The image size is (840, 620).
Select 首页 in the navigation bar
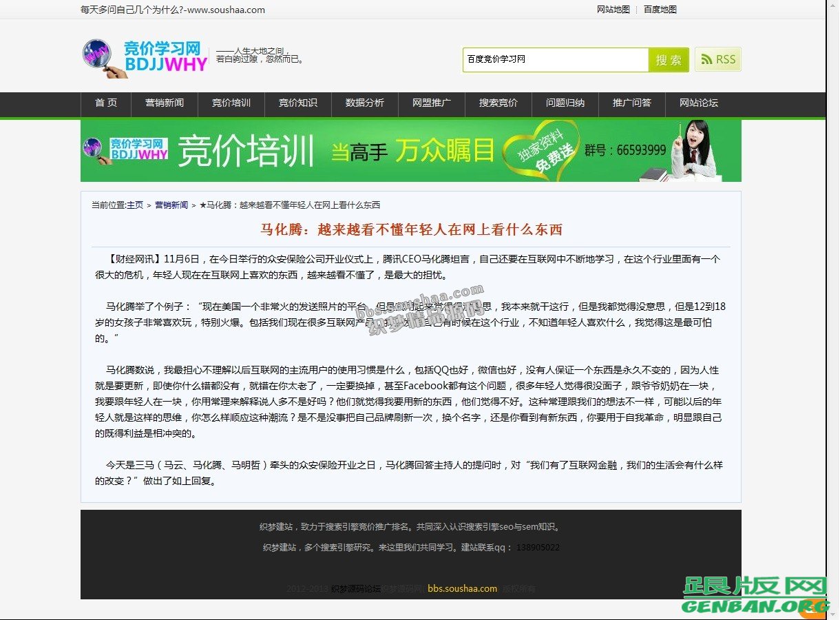pyautogui.click(x=105, y=104)
